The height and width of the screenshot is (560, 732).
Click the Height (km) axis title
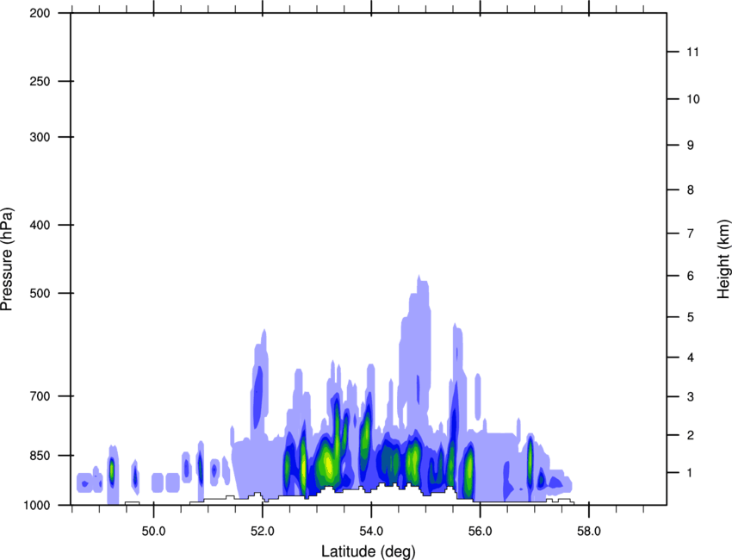point(723,258)
